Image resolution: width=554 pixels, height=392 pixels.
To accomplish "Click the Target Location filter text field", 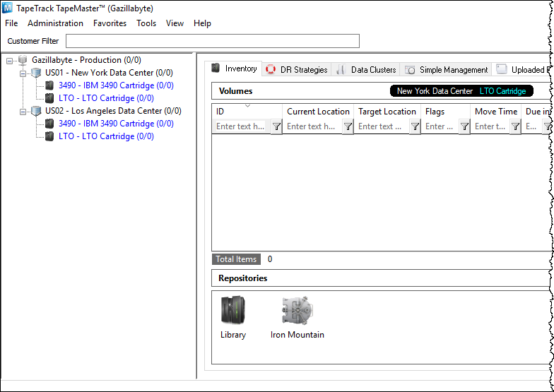I will click(x=382, y=126).
